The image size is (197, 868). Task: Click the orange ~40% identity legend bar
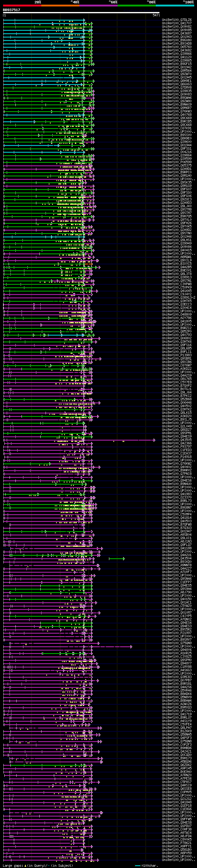(x=60, y=6)
